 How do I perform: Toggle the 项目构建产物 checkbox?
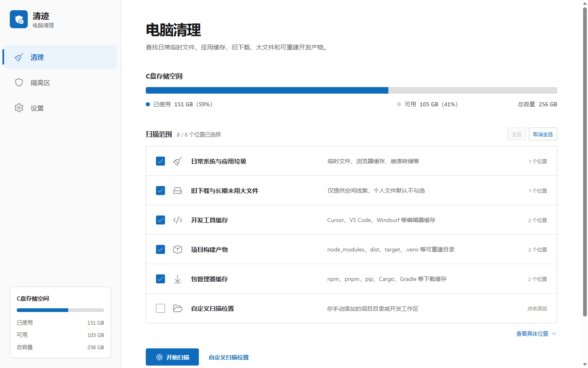coord(160,249)
